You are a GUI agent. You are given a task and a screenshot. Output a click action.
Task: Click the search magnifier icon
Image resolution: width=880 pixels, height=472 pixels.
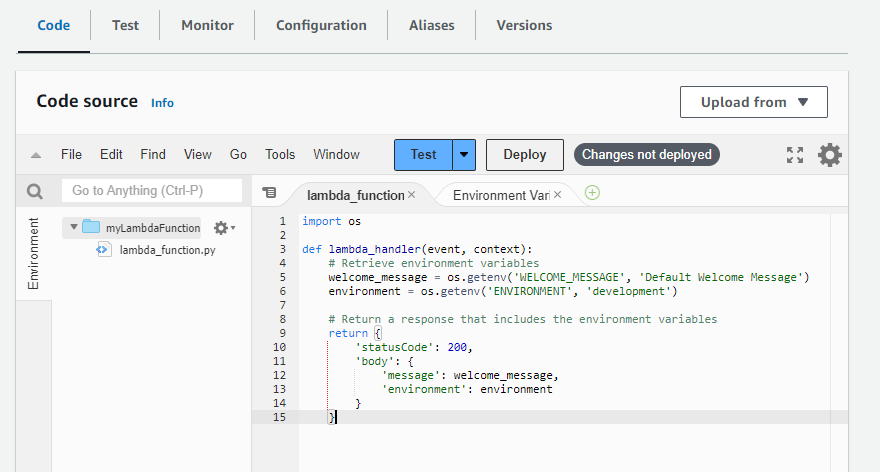tap(34, 191)
